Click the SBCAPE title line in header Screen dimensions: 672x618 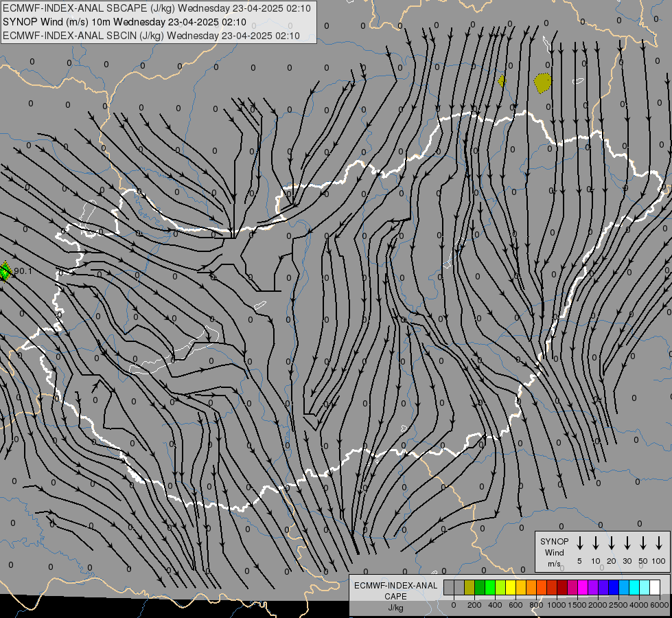[x=157, y=8]
